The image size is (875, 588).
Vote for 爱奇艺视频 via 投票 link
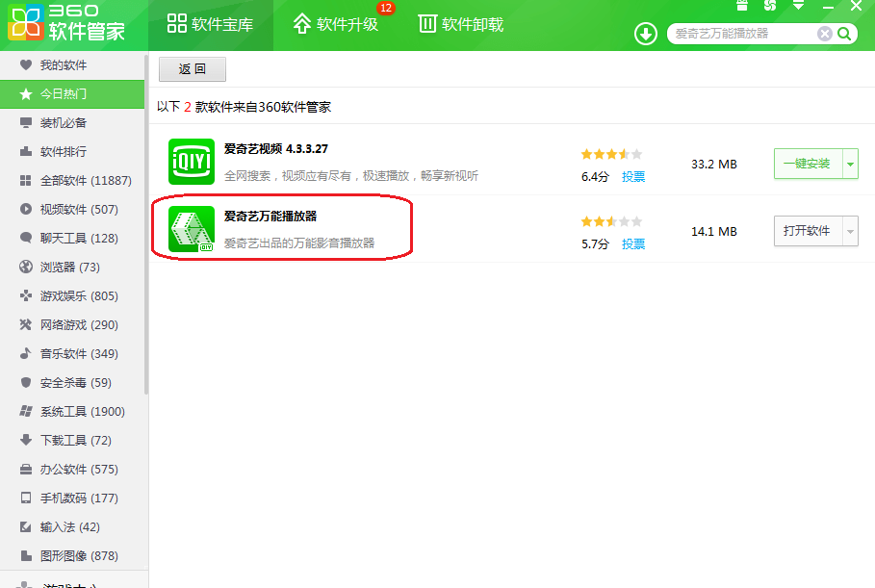[x=633, y=177]
